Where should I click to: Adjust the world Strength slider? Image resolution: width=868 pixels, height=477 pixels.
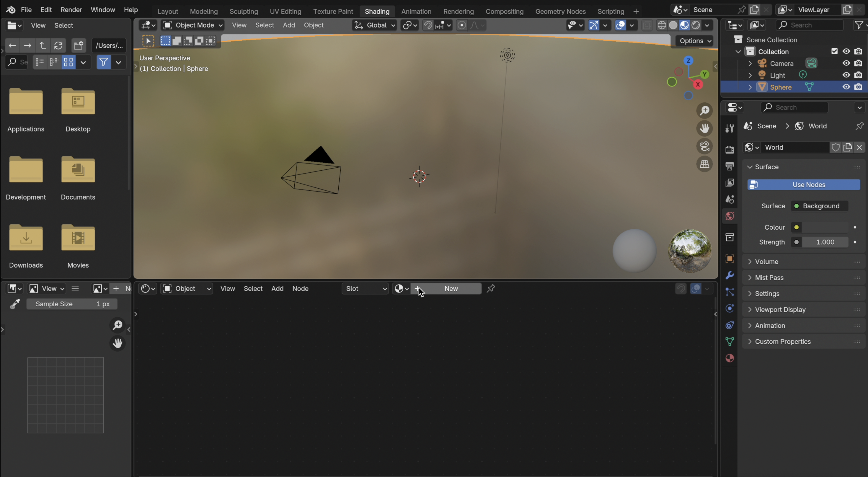pyautogui.click(x=825, y=242)
